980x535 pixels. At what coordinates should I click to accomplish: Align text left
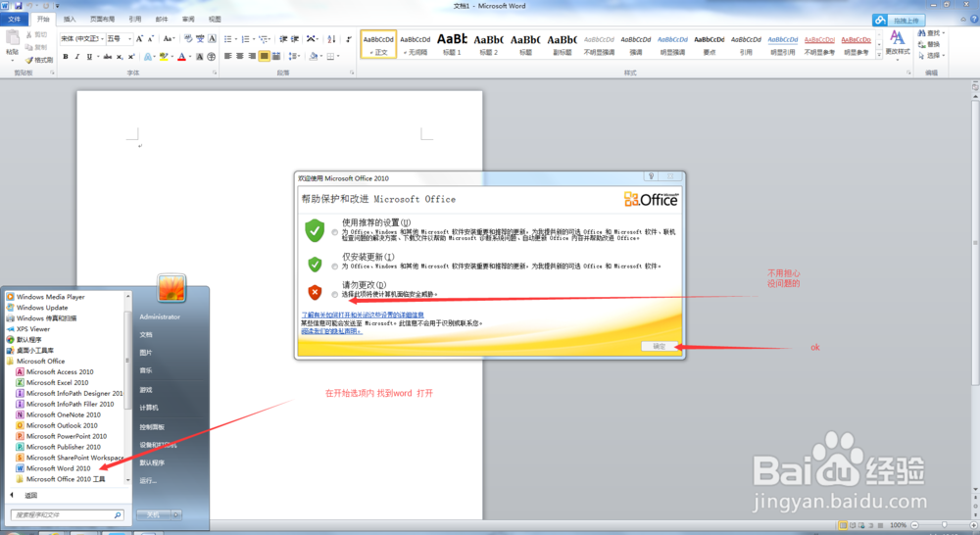pyautogui.click(x=228, y=56)
